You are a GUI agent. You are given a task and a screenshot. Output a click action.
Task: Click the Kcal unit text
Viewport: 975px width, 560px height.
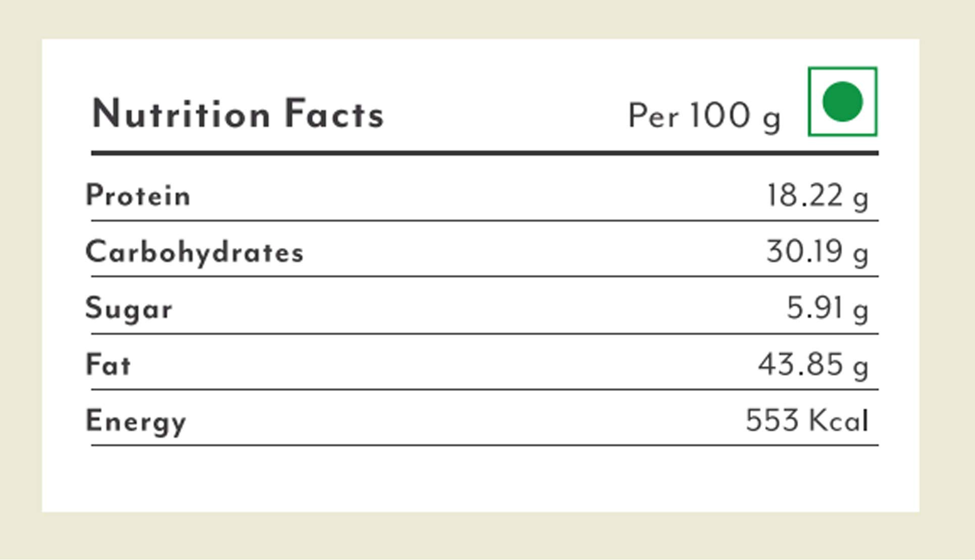(x=838, y=420)
